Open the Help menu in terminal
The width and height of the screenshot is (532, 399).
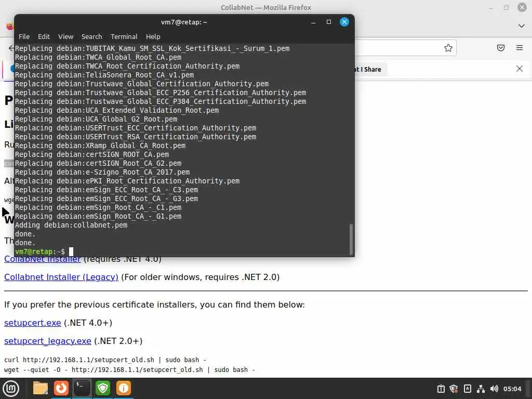pyautogui.click(x=153, y=37)
